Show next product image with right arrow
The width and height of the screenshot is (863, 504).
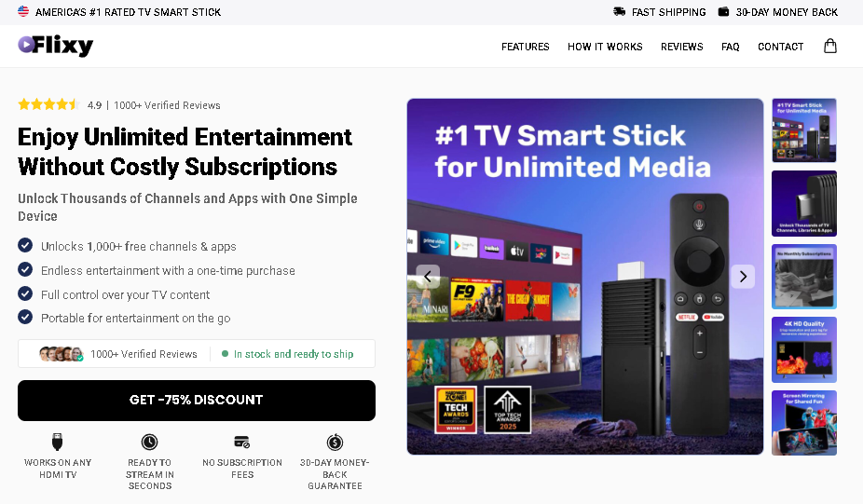click(x=743, y=276)
